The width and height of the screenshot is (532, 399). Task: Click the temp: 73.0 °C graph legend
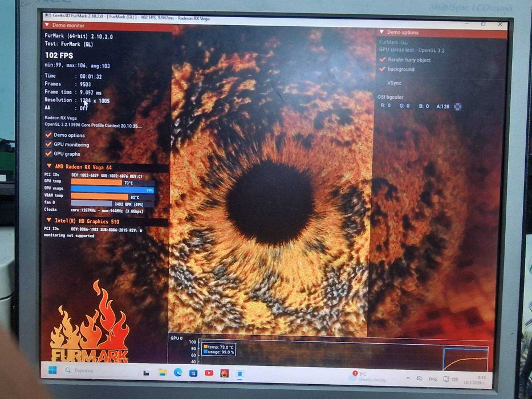tap(218, 347)
